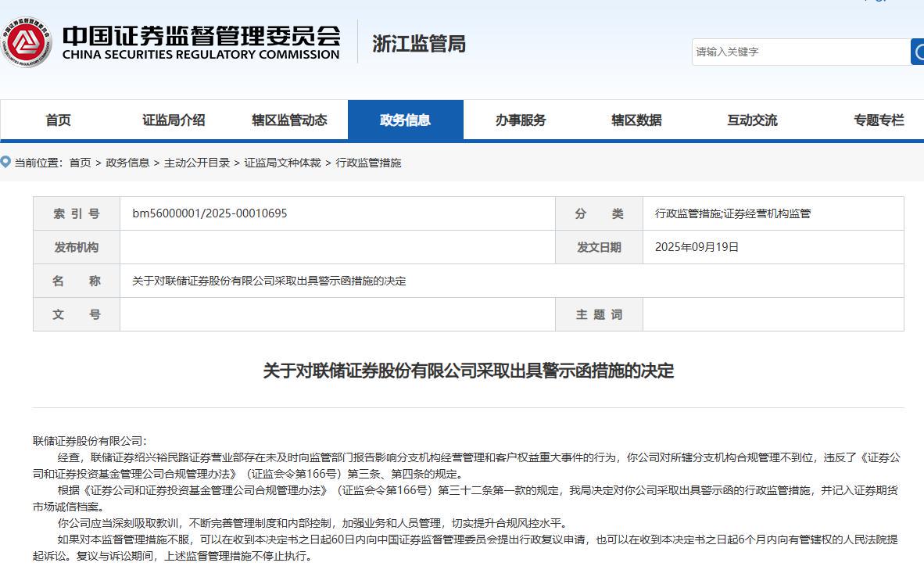
Task: Click the 当前位置 breadcrumb label
Action: pyautogui.click(x=38, y=163)
